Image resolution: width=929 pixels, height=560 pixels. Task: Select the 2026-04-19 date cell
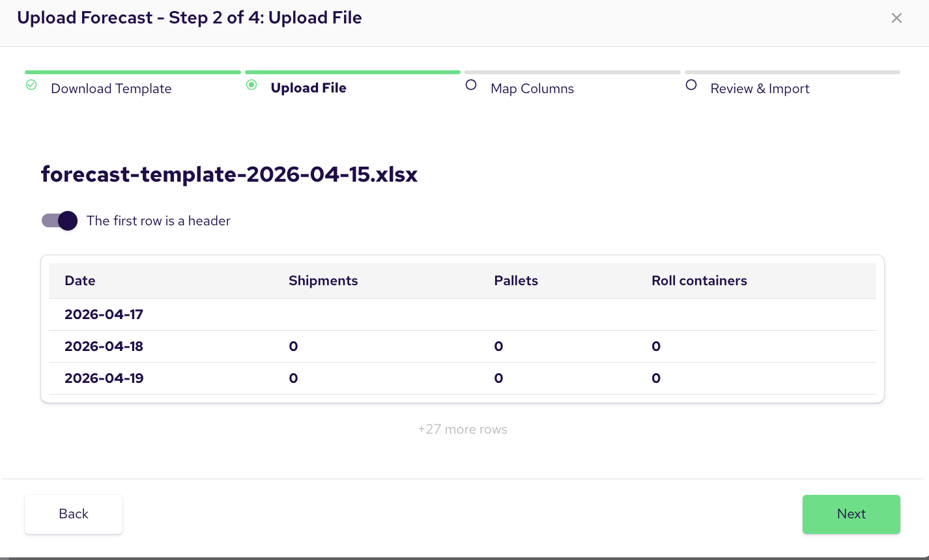[104, 378]
